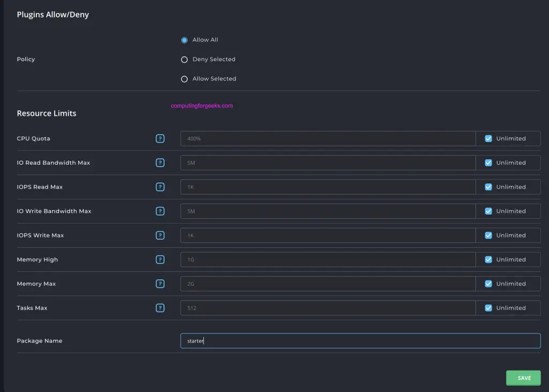Click the IO Write Bandwidth Max input
The width and height of the screenshot is (549, 392).
[x=328, y=211]
